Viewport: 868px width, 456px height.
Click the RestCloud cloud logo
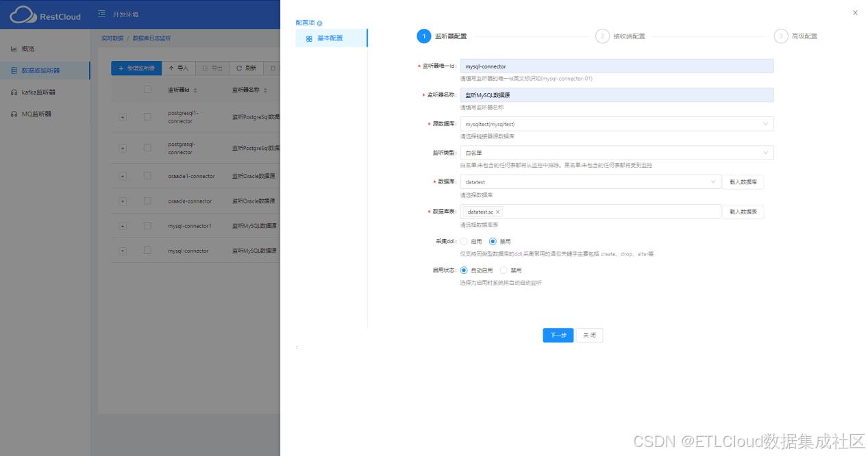click(23, 14)
